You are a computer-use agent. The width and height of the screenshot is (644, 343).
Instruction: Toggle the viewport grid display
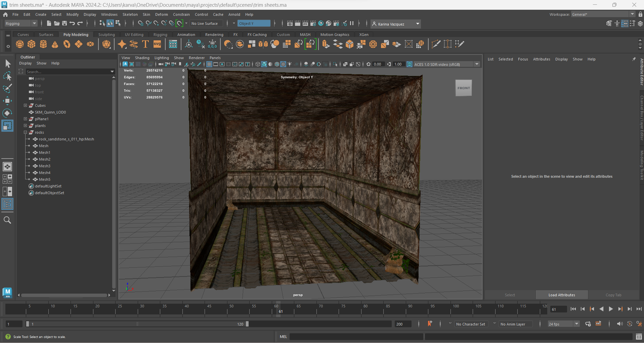209,64
